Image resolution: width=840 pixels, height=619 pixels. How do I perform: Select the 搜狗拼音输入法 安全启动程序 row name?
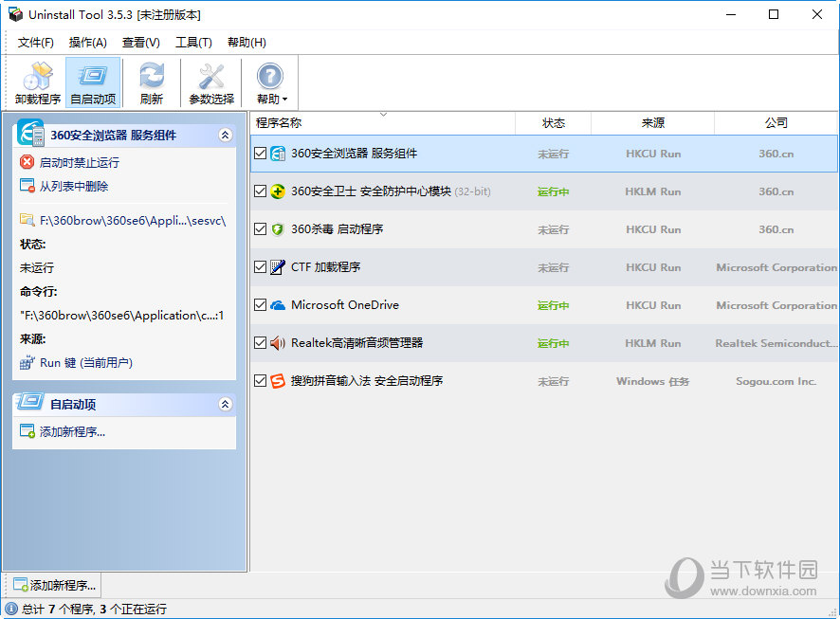367,381
